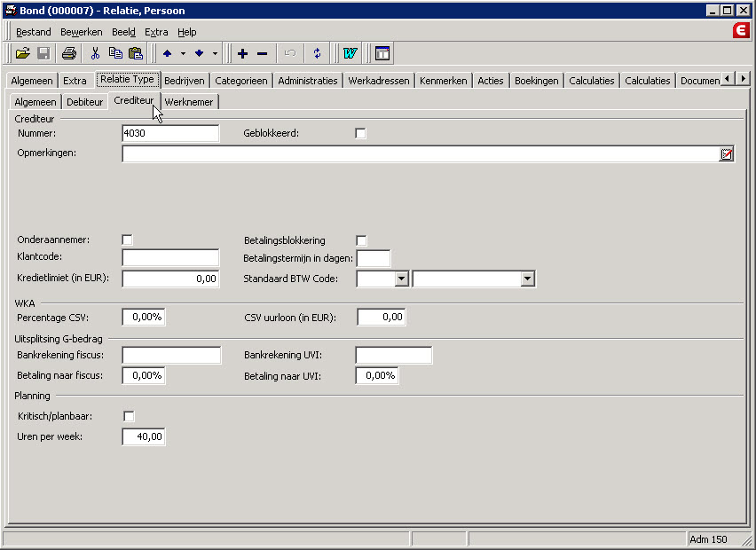Switch to the Werknemer sub-tab

coord(188,102)
